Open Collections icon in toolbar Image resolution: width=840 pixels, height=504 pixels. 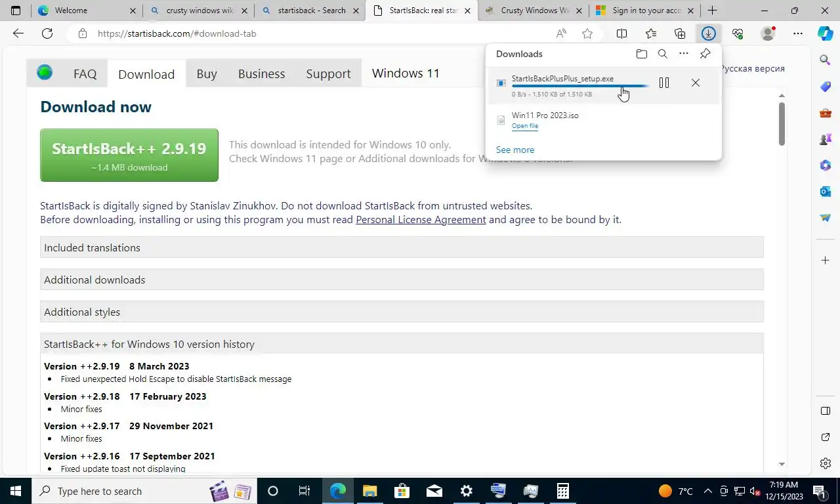pos(680,33)
